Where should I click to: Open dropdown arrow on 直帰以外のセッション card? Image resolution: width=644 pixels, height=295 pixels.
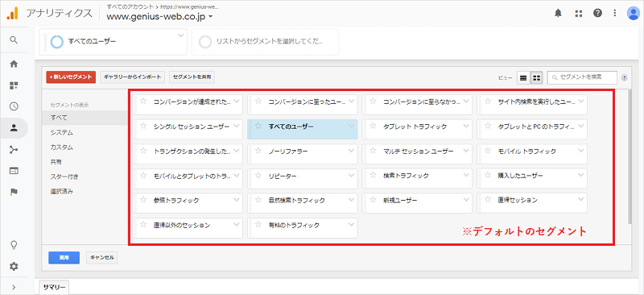tap(237, 224)
